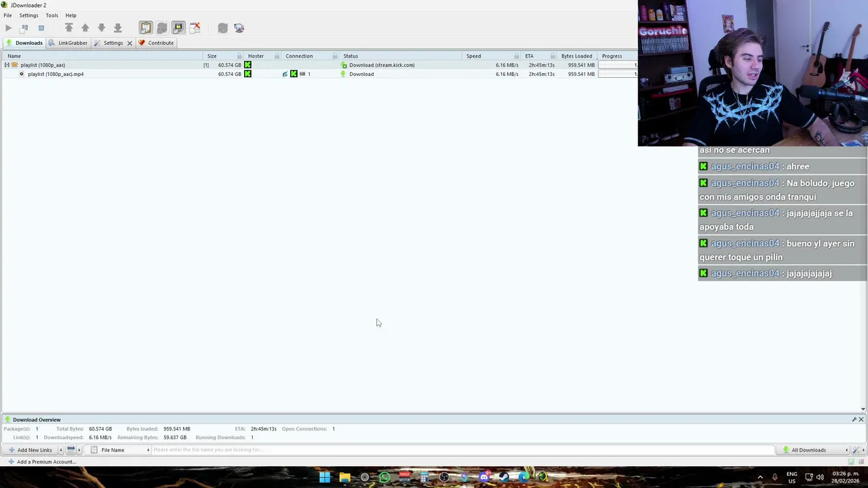
Task: Toggle silent mode monitor icon
Action: 178,28
